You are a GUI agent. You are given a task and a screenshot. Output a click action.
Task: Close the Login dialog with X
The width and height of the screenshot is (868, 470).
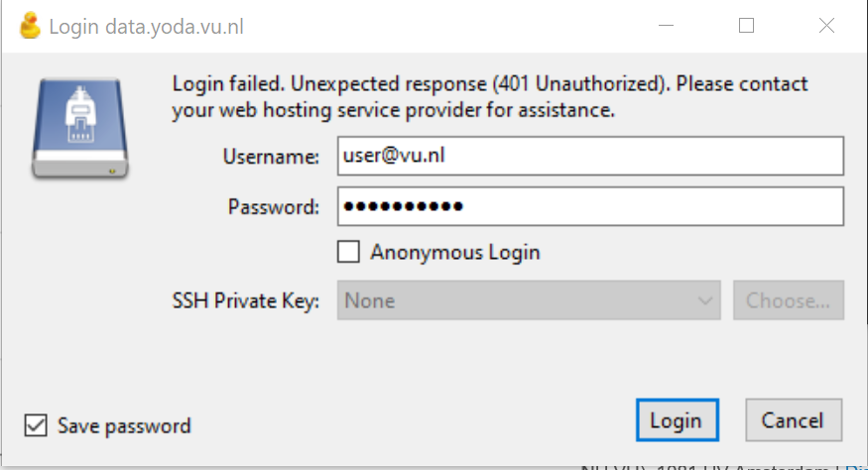(825, 27)
